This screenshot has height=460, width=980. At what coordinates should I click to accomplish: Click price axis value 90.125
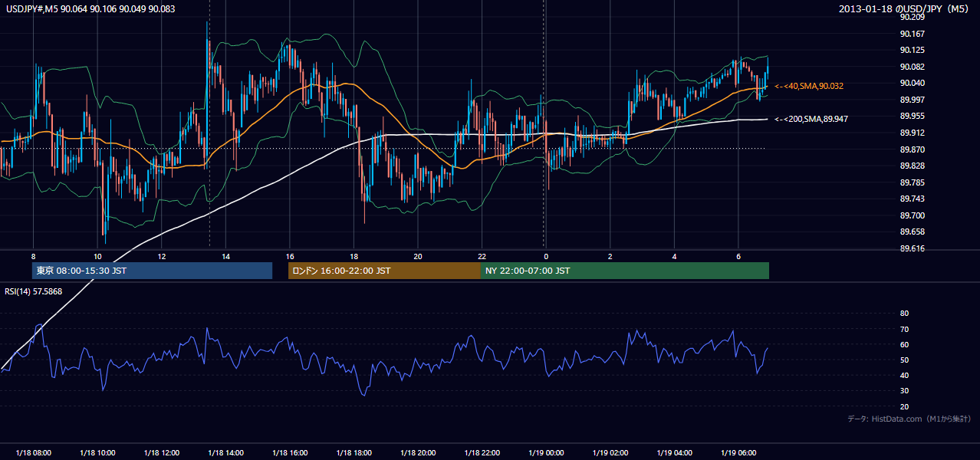913,51
